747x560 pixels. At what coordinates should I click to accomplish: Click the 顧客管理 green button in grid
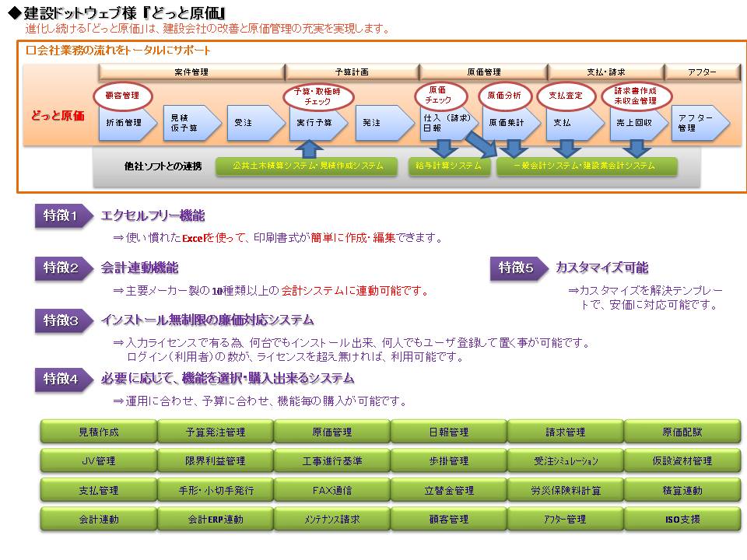pos(449,519)
